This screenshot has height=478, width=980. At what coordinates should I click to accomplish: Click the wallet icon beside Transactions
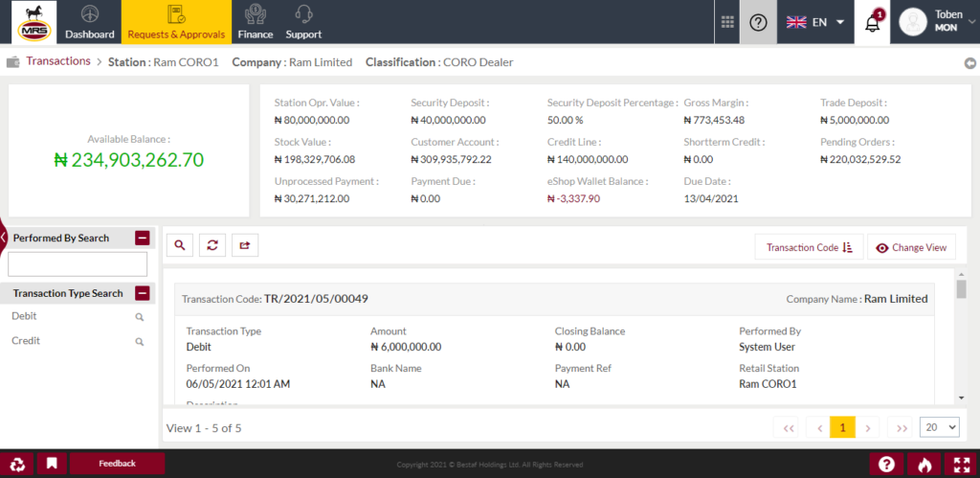12,62
